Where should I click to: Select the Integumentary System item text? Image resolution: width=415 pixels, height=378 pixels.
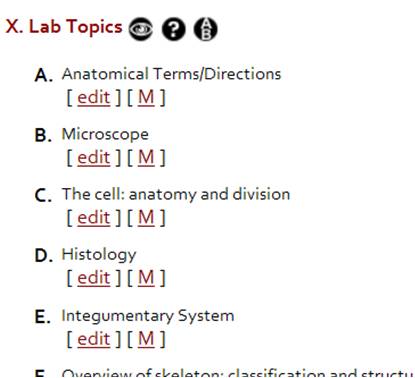(148, 316)
